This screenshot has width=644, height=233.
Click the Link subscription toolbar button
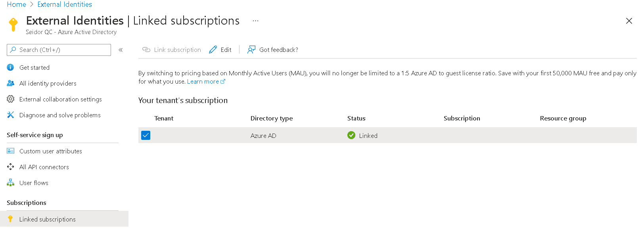click(x=172, y=50)
